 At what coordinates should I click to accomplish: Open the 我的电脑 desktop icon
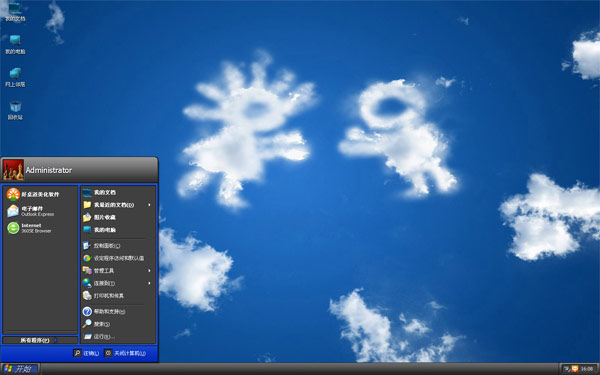tap(15, 44)
